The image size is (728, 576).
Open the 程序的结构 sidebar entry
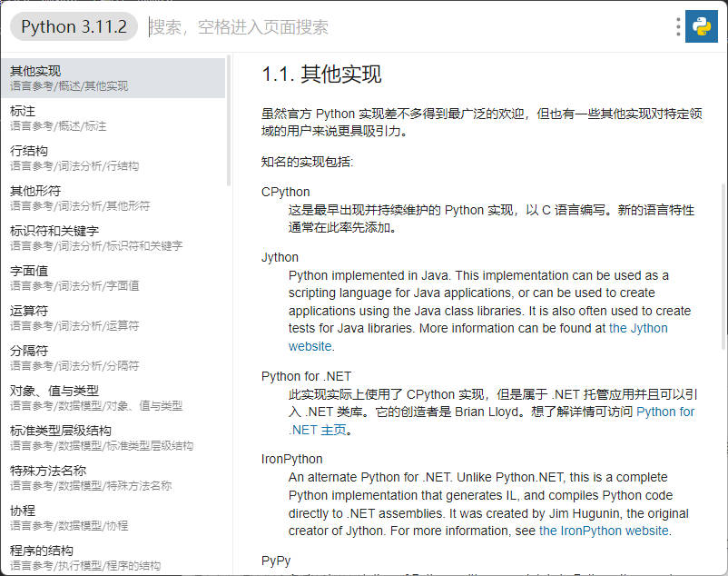pyautogui.click(x=113, y=558)
